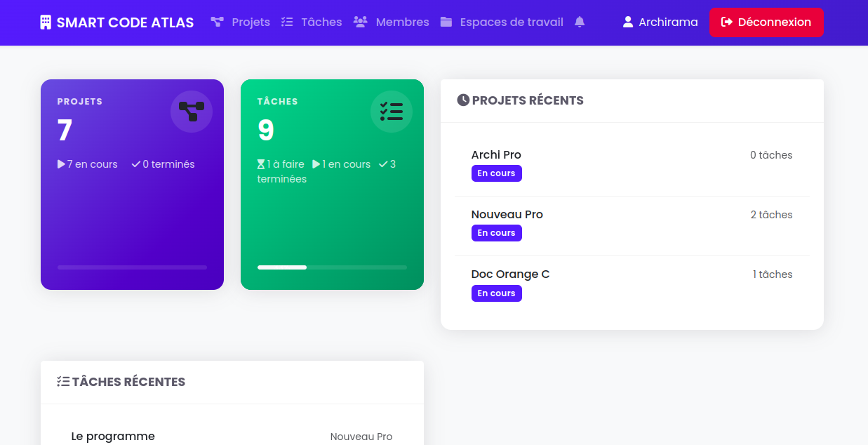Click the notification bell icon
This screenshot has height=445, width=868.
point(580,22)
